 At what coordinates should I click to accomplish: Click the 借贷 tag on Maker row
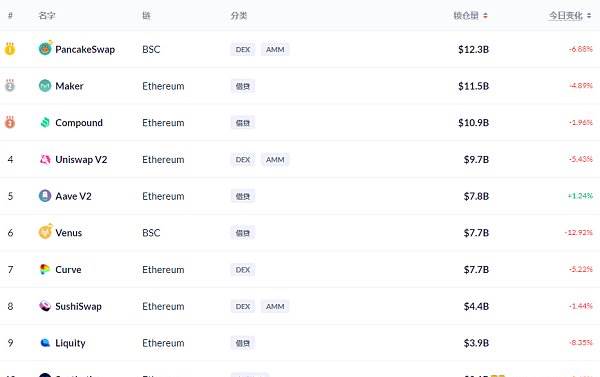click(243, 86)
